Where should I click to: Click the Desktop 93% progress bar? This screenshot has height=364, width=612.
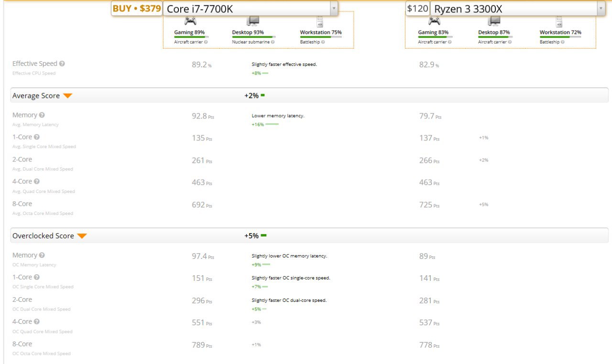pyautogui.click(x=254, y=37)
